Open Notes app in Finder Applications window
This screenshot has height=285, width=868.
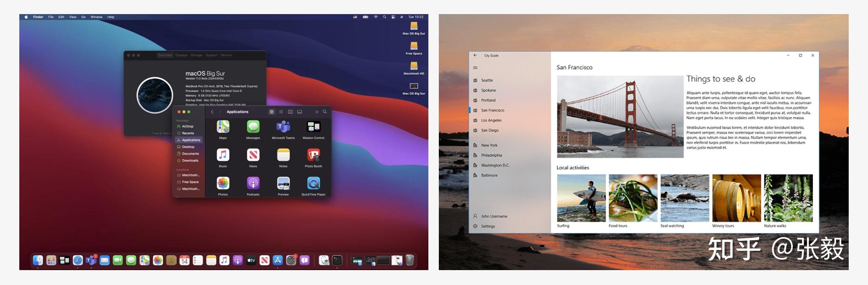click(283, 155)
